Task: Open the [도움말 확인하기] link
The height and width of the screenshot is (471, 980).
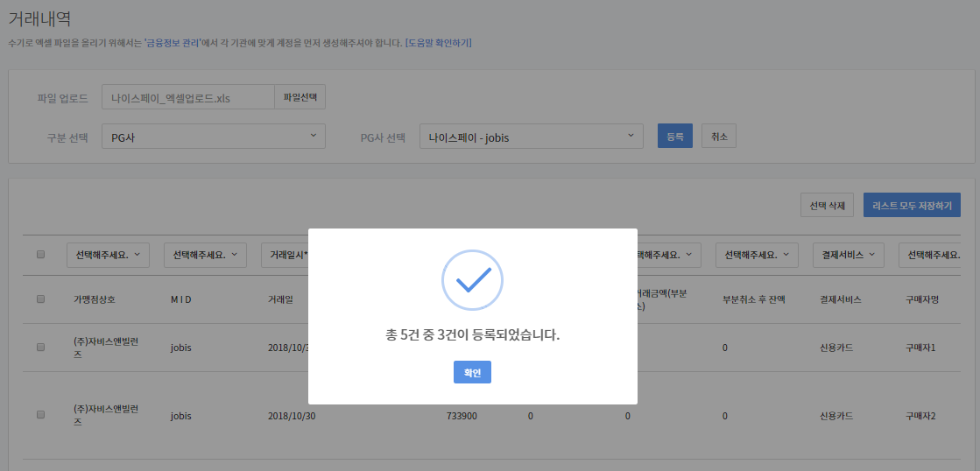Action: [438, 43]
